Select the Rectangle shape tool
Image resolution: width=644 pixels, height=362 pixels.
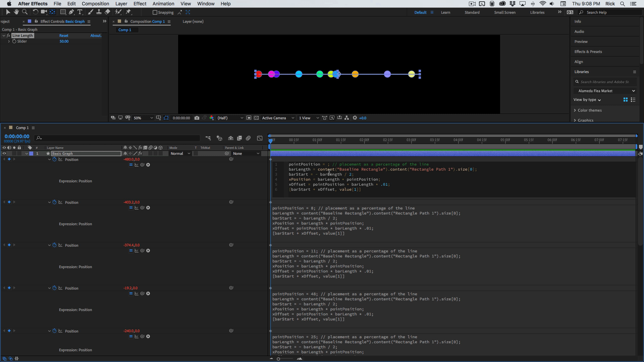click(x=63, y=12)
